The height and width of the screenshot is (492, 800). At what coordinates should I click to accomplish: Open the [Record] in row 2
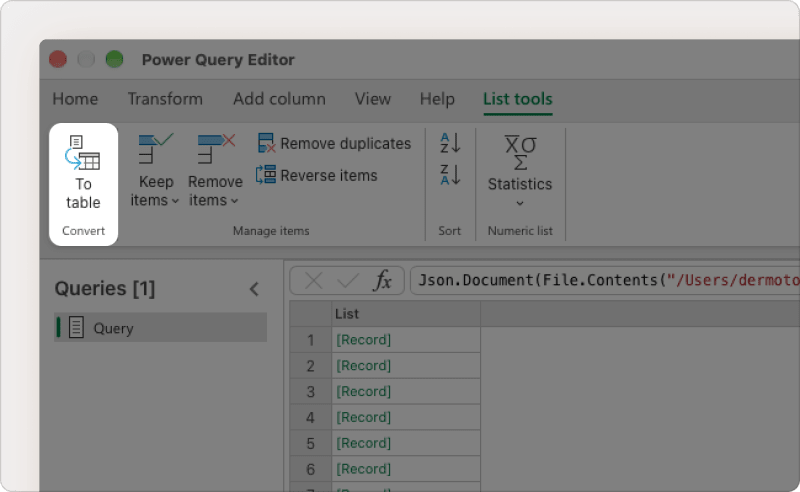[x=363, y=365]
